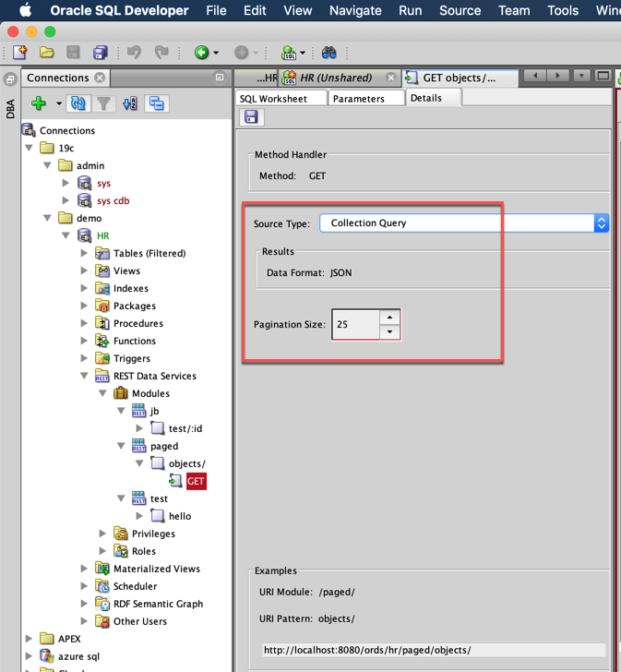Select the Scheduler tree item
This screenshot has width=621, height=672.
(x=135, y=586)
